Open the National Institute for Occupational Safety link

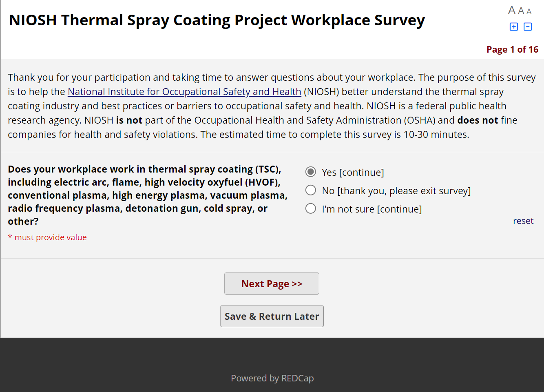point(184,91)
